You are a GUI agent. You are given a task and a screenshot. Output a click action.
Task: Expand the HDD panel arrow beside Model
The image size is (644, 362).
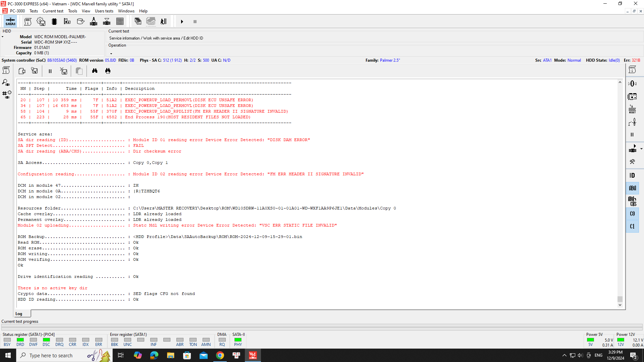point(3,37)
